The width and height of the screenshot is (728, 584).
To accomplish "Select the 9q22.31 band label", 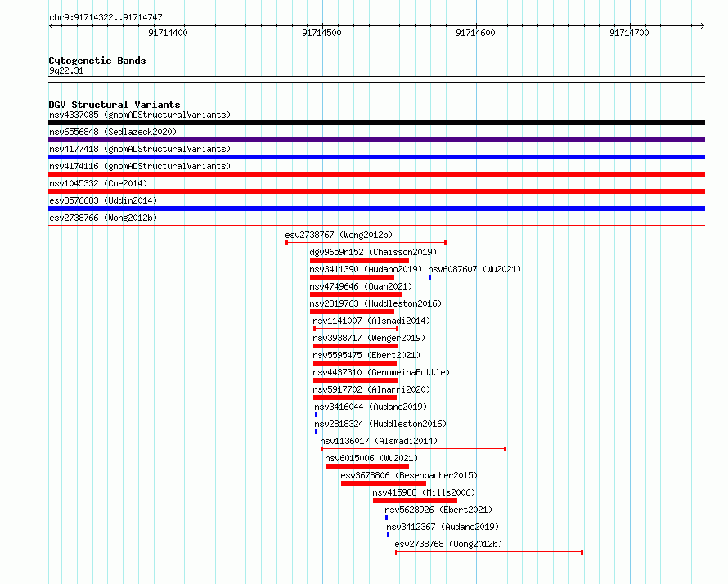I will point(66,70).
